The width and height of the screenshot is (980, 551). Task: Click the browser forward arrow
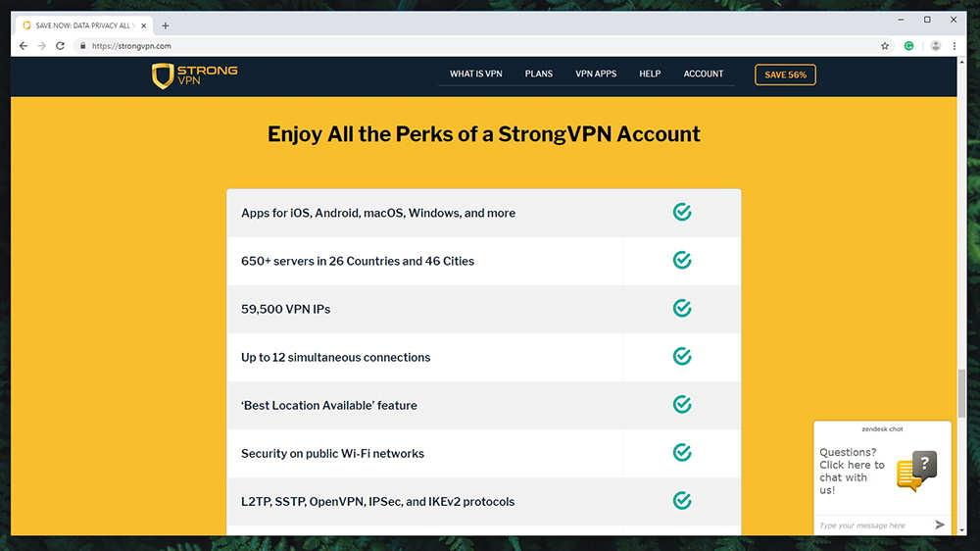pos(41,46)
